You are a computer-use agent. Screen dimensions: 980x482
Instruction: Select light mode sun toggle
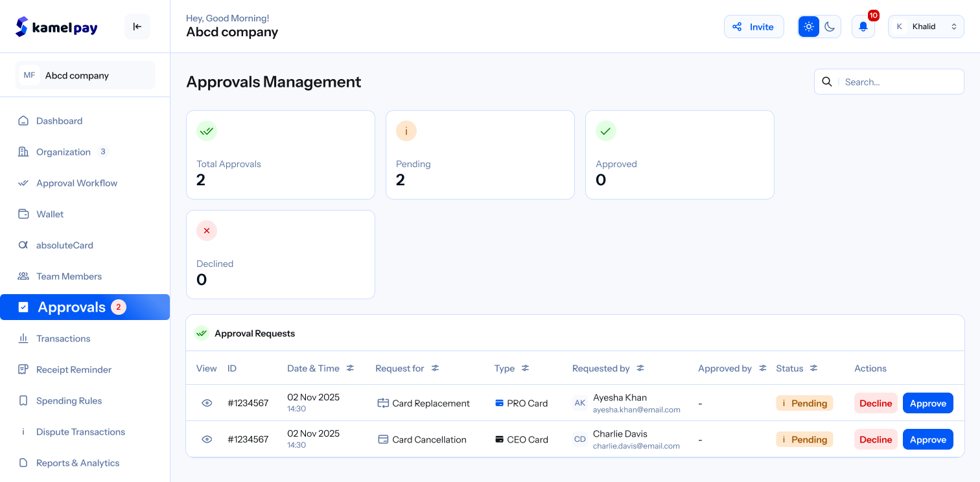(x=809, y=27)
